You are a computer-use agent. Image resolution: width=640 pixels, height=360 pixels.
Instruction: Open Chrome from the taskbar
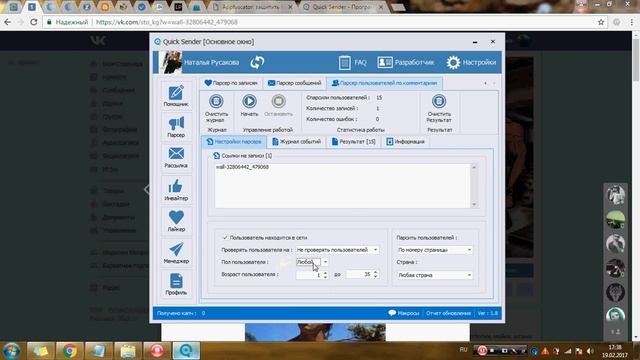[69, 351]
